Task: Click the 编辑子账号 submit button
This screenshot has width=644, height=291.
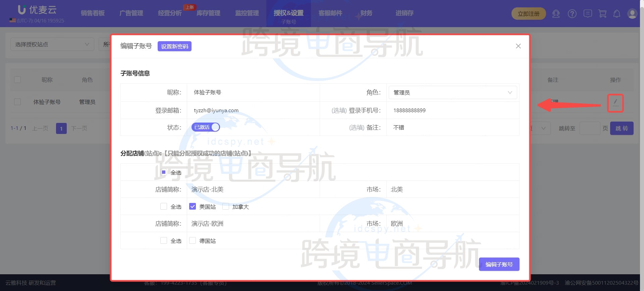Action: (499, 264)
